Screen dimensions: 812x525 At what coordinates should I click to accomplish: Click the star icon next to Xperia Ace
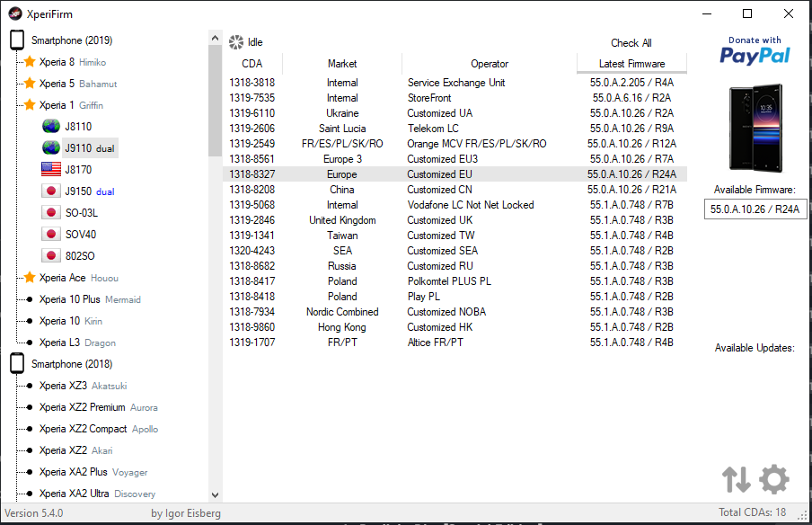point(30,277)
